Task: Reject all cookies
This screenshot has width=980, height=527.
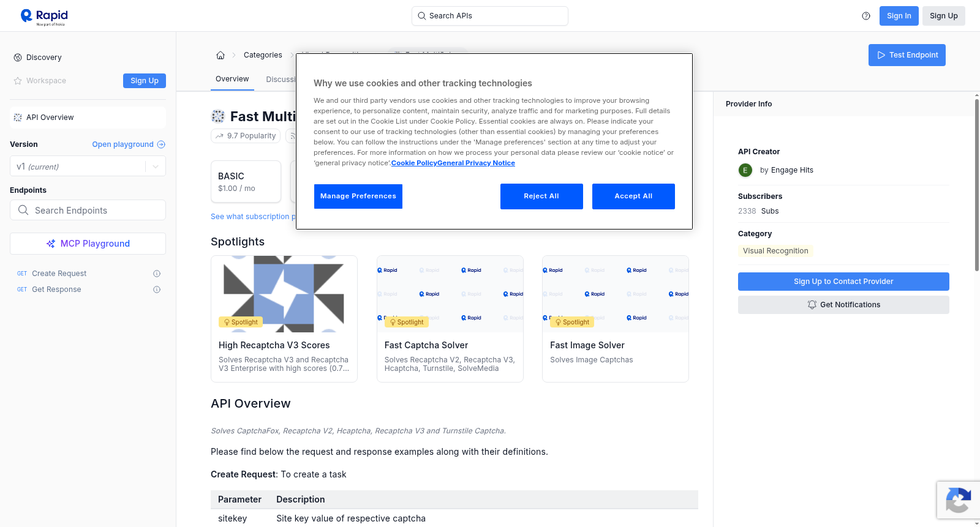Action: 541,196
